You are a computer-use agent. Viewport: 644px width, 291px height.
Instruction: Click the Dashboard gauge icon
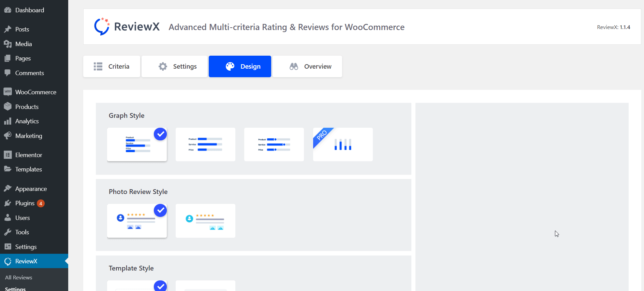coord(8,10)
